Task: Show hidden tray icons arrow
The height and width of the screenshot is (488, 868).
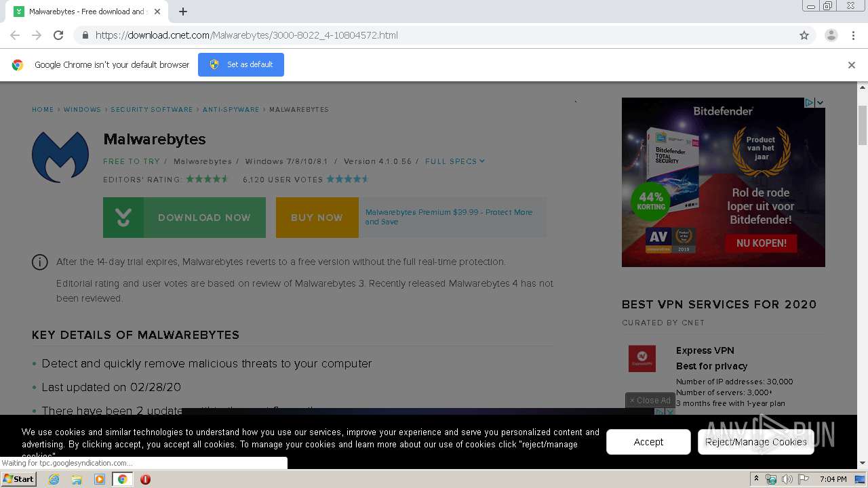Action: coord(756,479)
